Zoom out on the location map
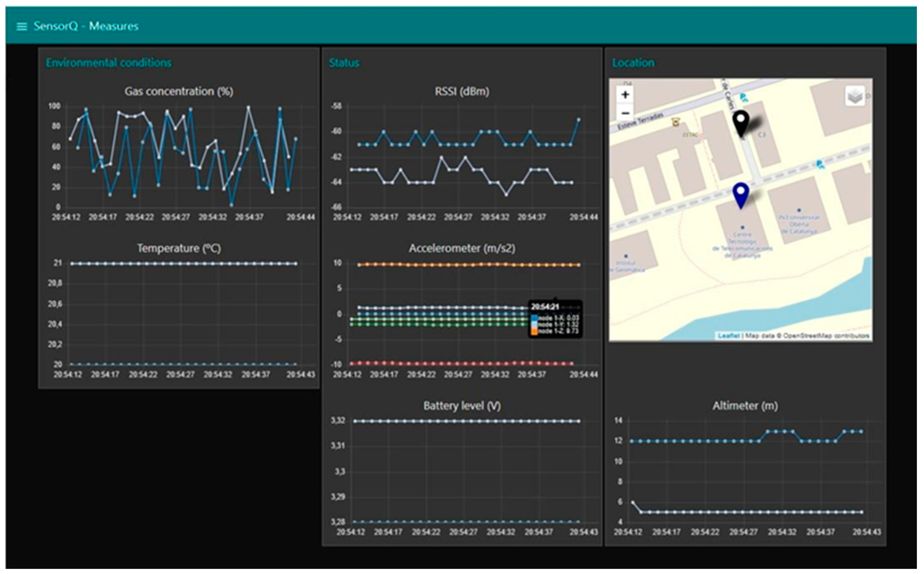The image size is (924, 574). click(x=625, y=113)
